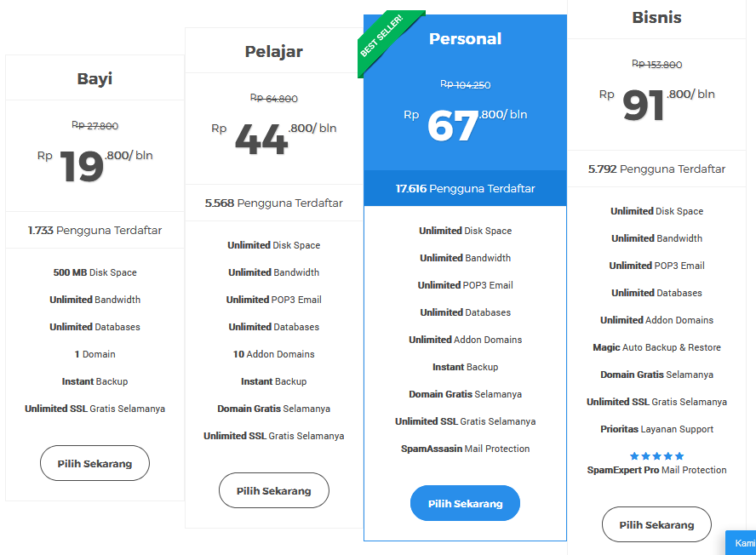756x555 pixels.
Task: Click the Bisnis plan heading
Action: (x=656, y=17)
